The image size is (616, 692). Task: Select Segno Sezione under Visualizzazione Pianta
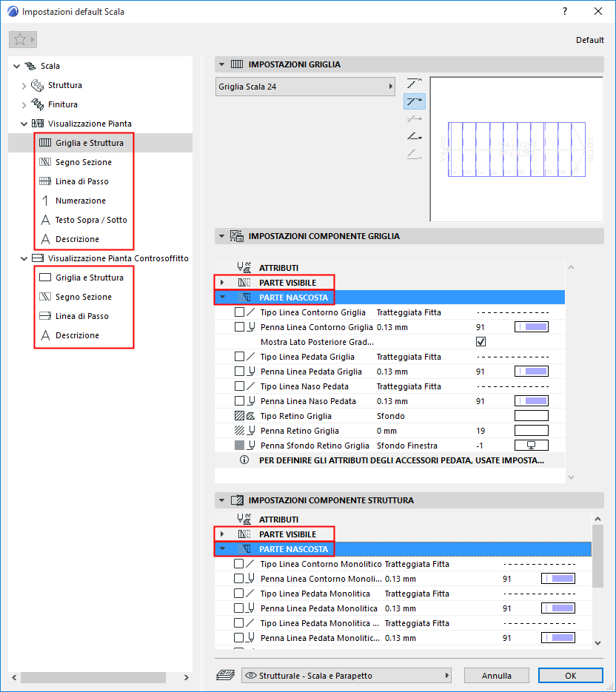point(84,162)
